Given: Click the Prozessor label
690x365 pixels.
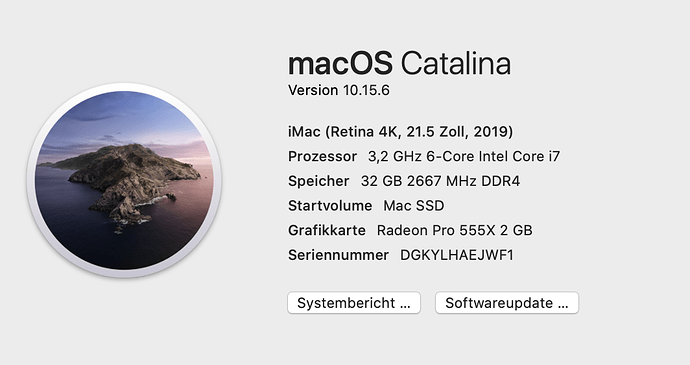Looking at the screenshot, I should [x=322, y=156].
